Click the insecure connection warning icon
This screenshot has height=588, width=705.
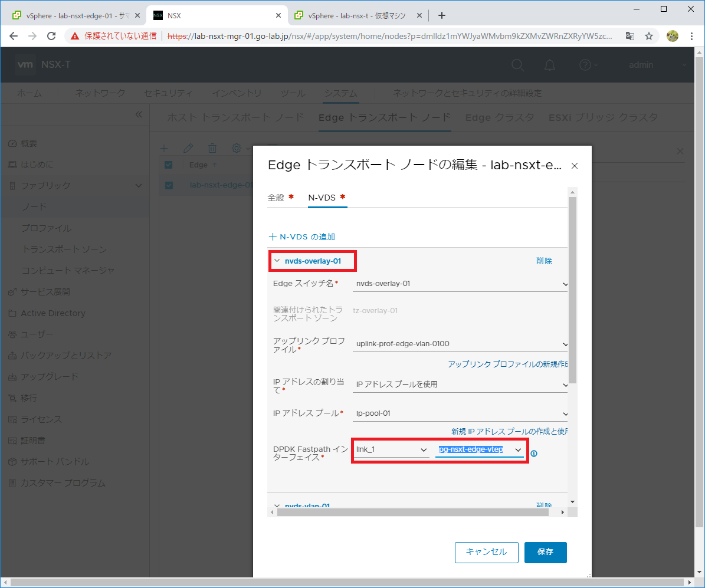coord(75,36)
